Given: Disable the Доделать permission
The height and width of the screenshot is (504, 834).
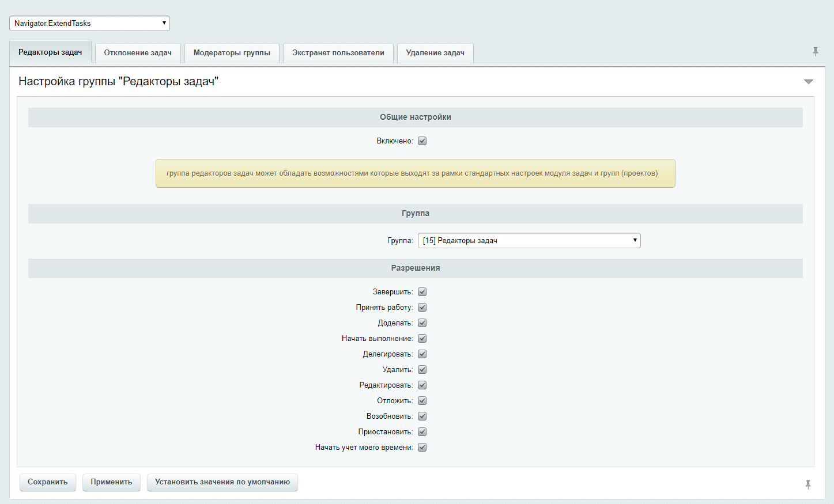Looking at the screenshot, I should (x=422, y=323).
